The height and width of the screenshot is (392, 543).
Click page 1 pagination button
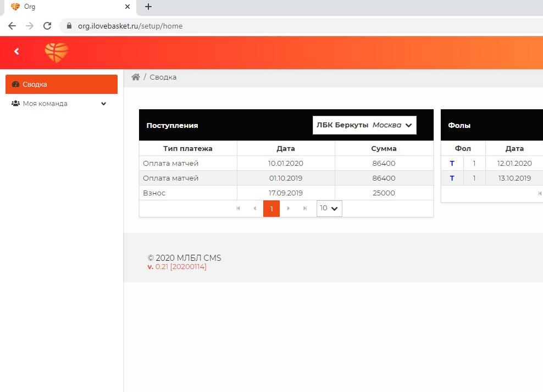click(271, 209)
